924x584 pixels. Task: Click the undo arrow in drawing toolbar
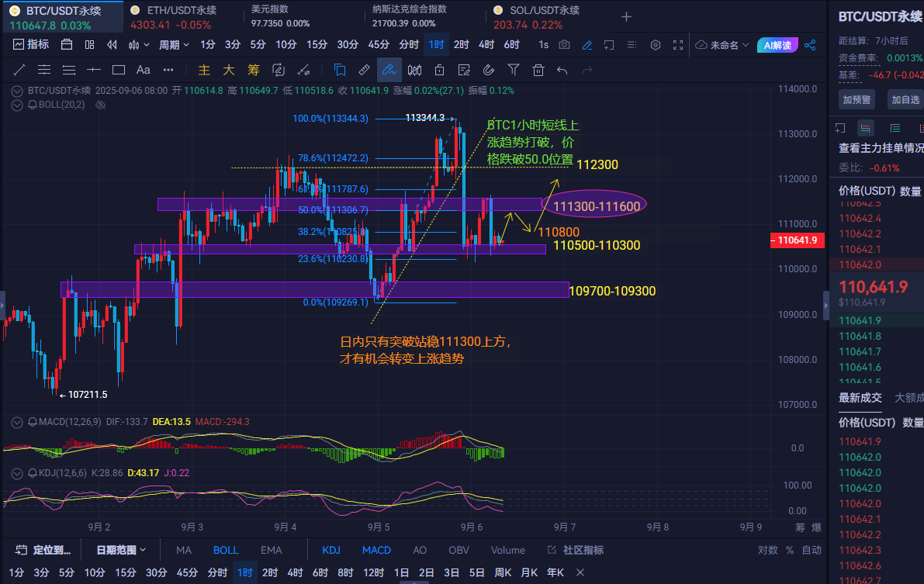click(562, 70)
